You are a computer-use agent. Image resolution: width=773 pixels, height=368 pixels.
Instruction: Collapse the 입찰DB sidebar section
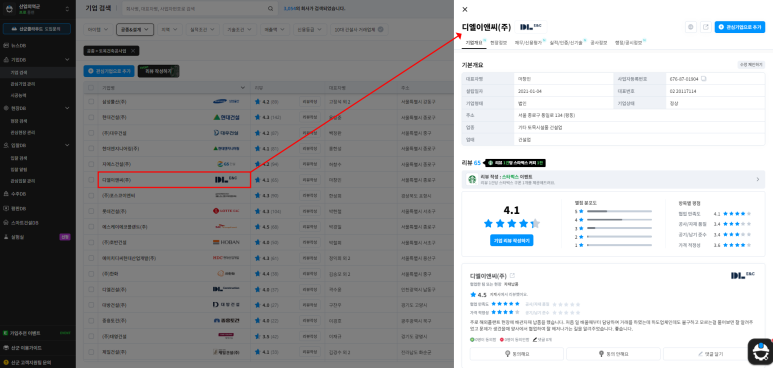click(x=67, y=145)
